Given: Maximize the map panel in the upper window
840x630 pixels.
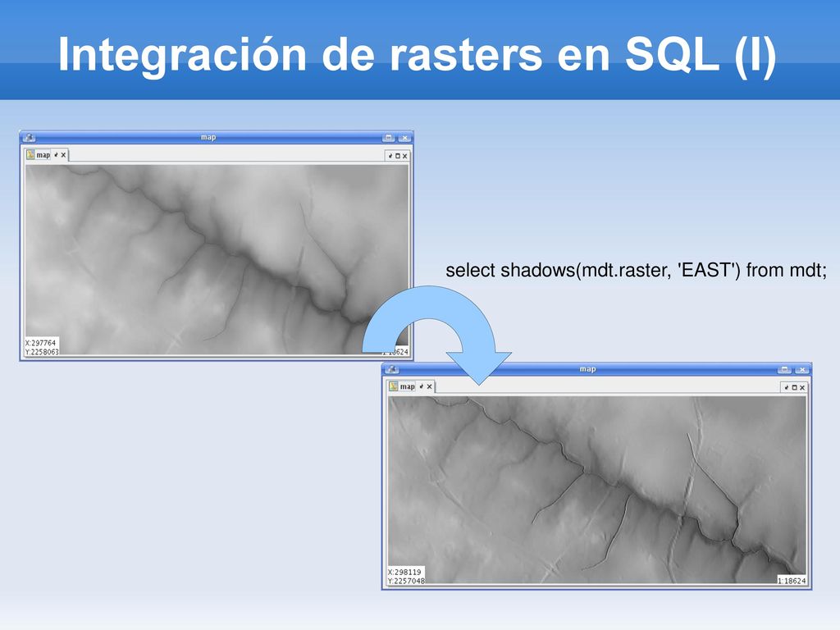Looking at the screenshot, I should pos(398,156).
